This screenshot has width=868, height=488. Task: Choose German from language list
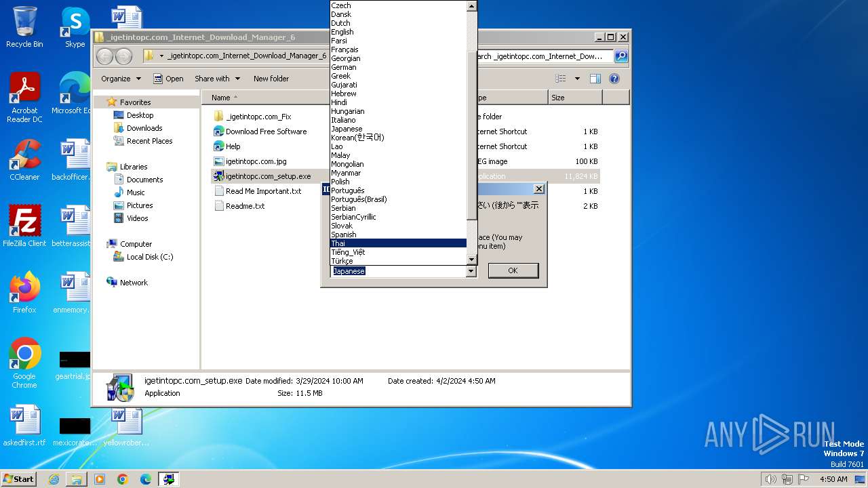[x=399, y=67]
